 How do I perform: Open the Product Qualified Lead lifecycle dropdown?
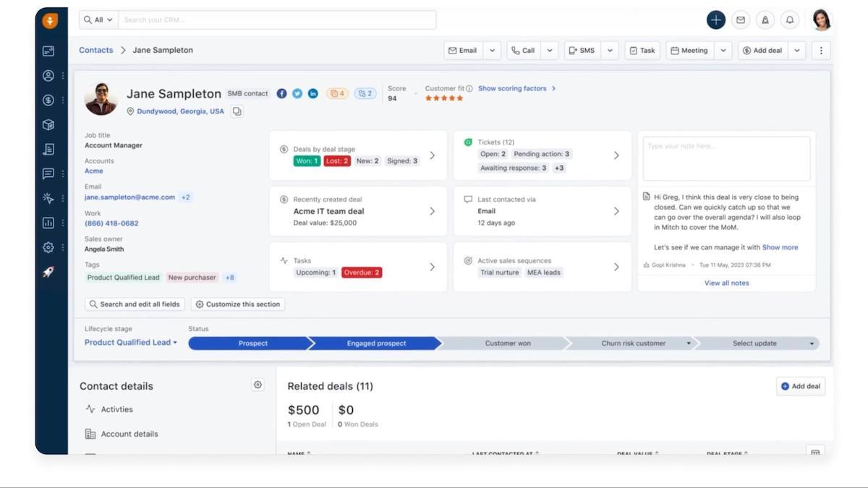(x=131, y=343)
